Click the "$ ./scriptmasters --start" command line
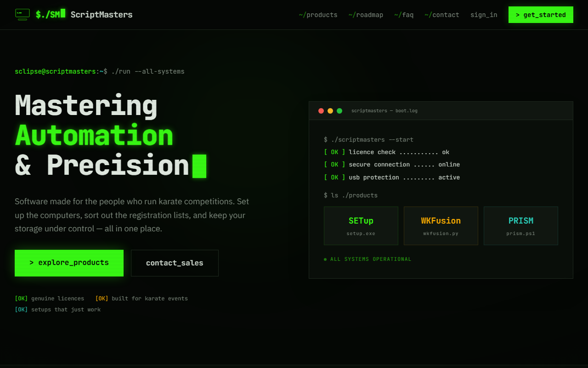 pyautogui.click(x=368, y=140)
